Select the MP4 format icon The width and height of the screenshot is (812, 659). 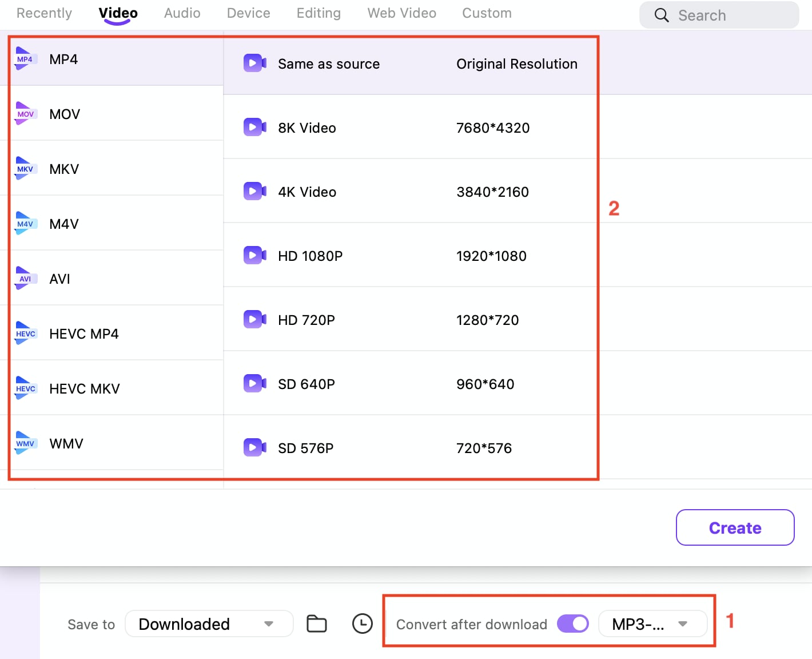[25, 58]
